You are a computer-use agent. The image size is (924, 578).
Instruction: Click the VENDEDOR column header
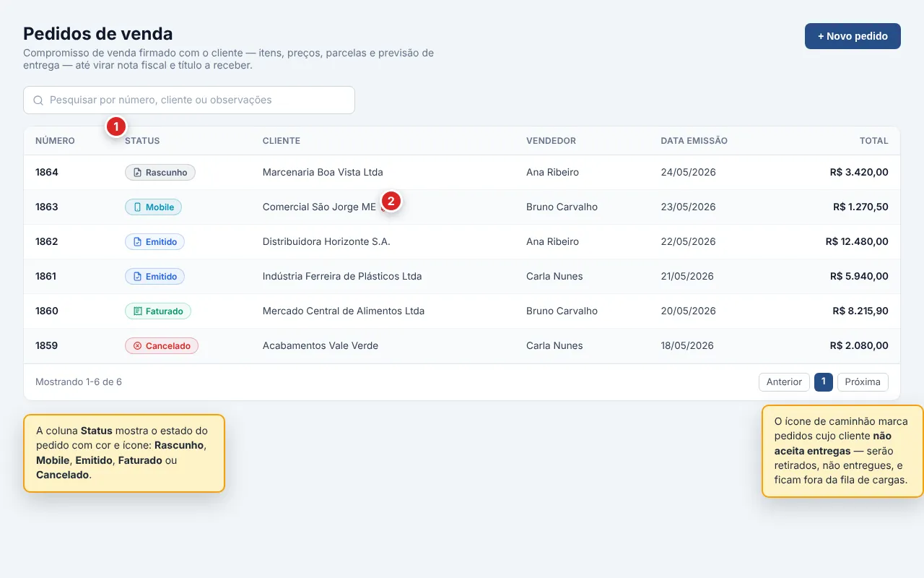click(552, 141)
